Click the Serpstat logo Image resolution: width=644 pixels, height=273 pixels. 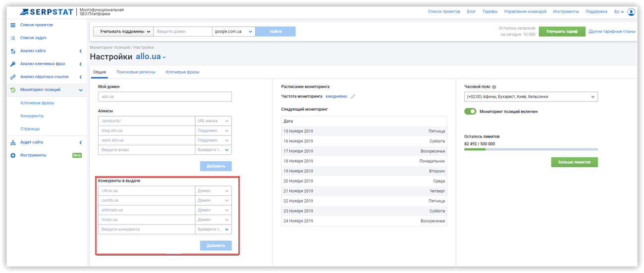click(48, 12)
